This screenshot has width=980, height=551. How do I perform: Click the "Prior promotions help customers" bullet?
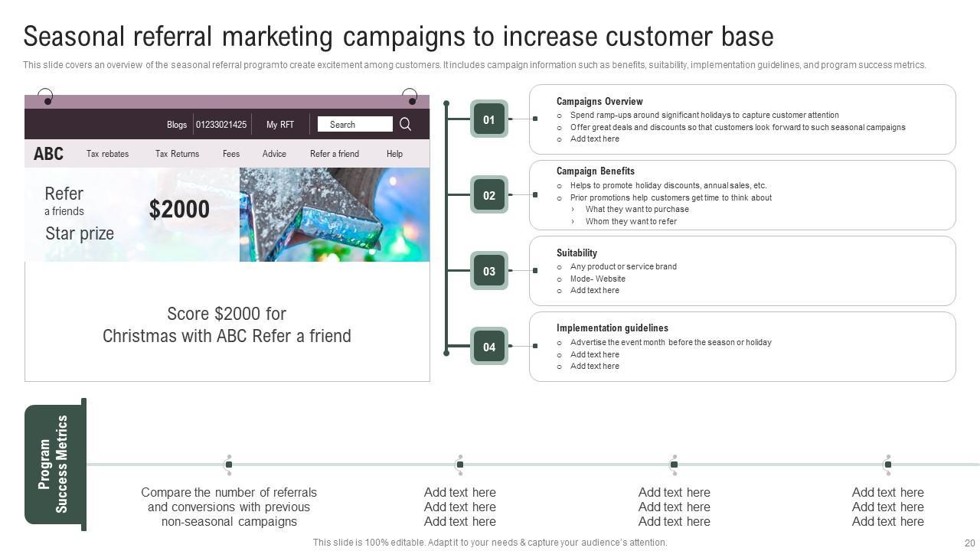click(671, 197)
